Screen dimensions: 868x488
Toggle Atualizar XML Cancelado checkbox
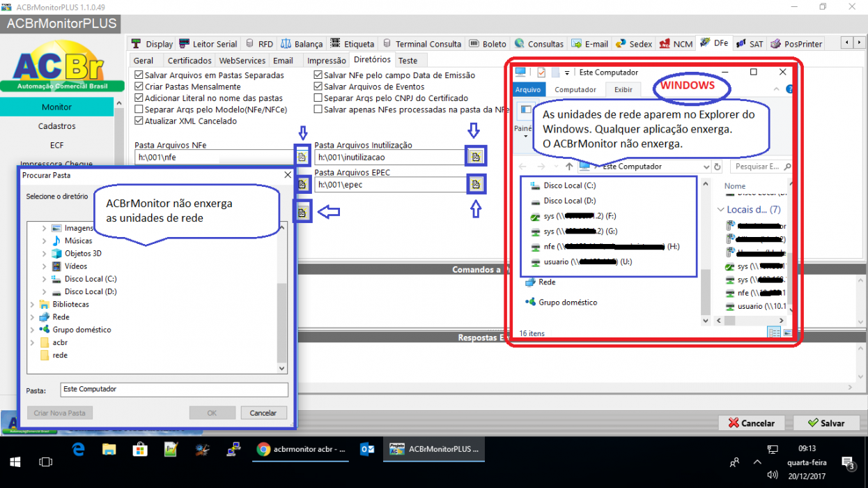(x=139, y=121)
